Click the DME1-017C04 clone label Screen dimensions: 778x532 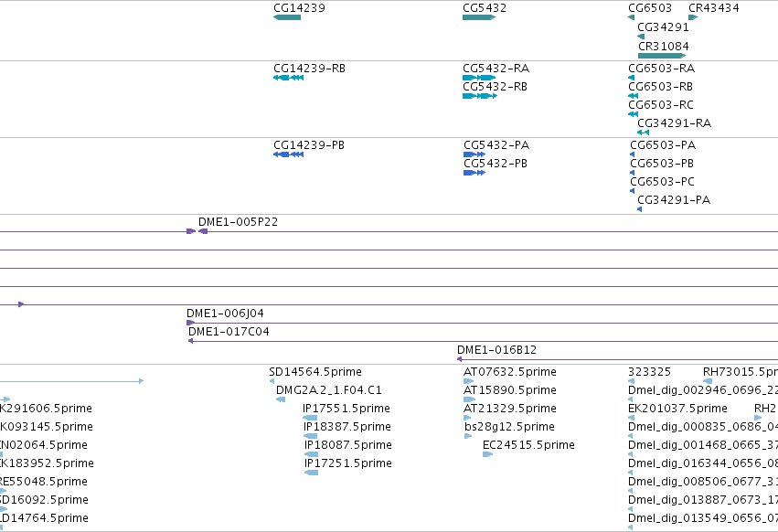point(229,332)
